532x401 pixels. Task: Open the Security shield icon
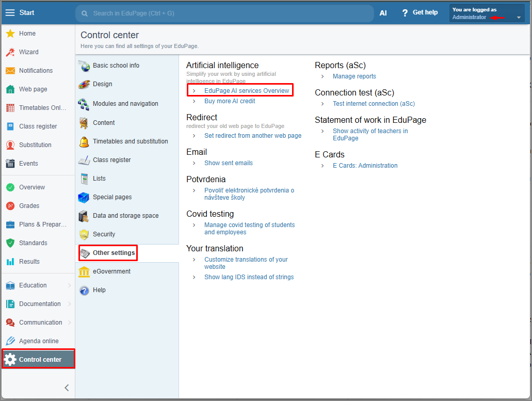tap(84, 234)
